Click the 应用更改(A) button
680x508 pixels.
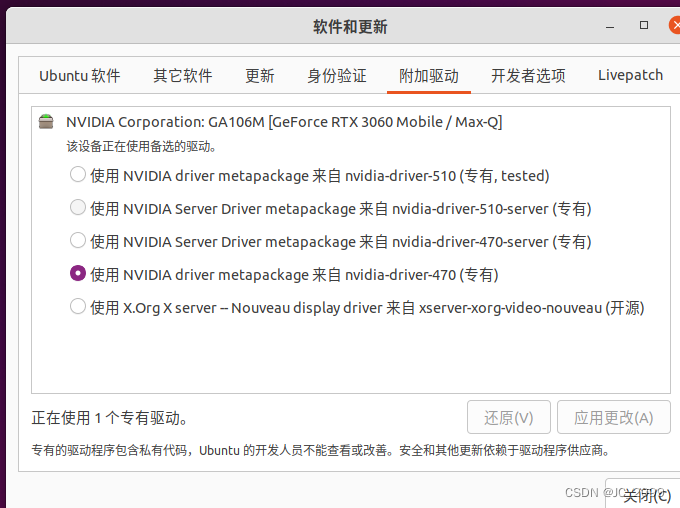pos(614,417)
